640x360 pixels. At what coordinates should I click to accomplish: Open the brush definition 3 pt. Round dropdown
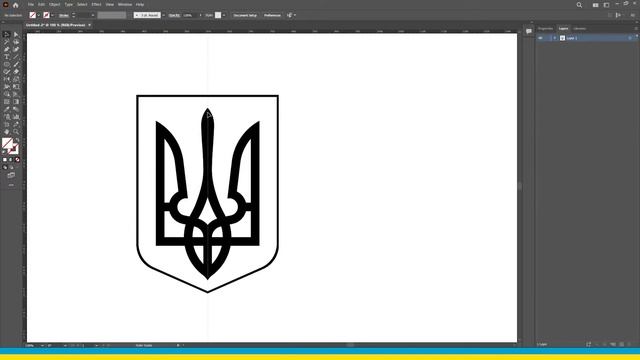(163, 15)
